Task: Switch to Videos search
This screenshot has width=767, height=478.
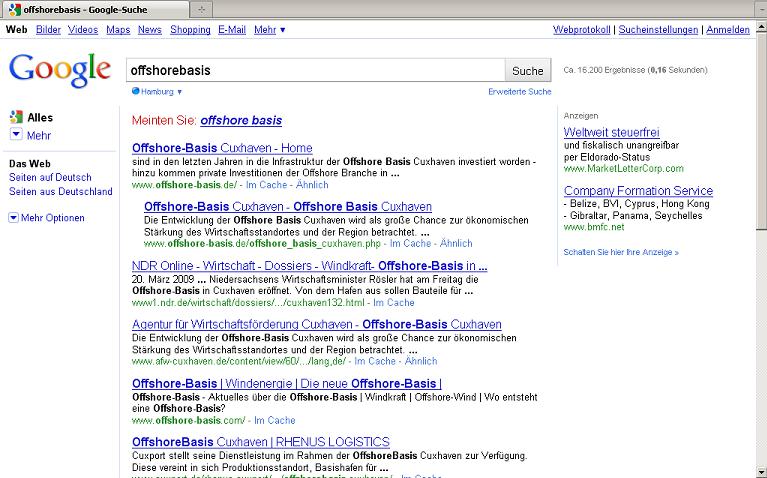Action: [83, 30]
